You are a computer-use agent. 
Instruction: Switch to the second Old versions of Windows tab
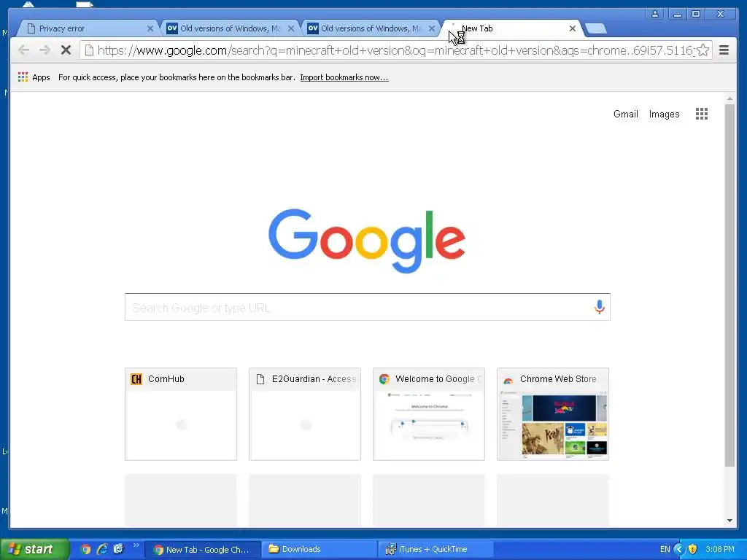371,28
